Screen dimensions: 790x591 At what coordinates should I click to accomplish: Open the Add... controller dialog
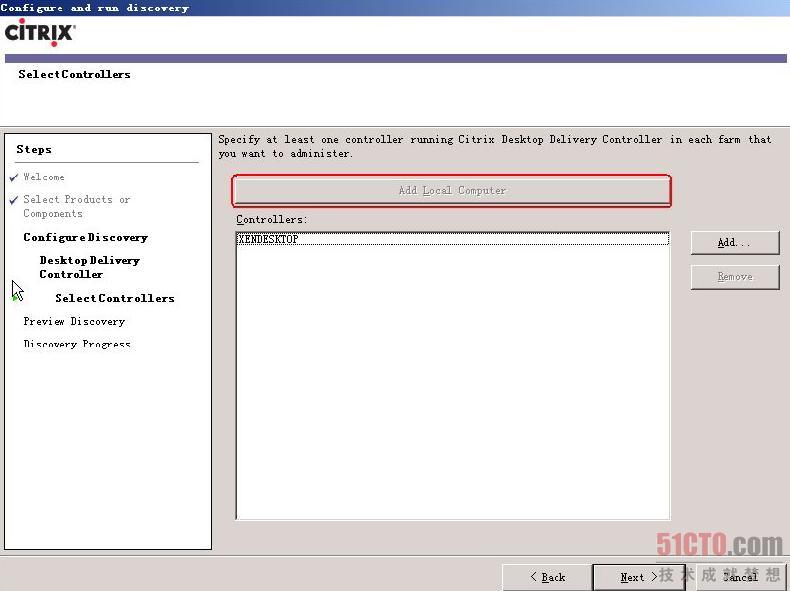point(735,243)
